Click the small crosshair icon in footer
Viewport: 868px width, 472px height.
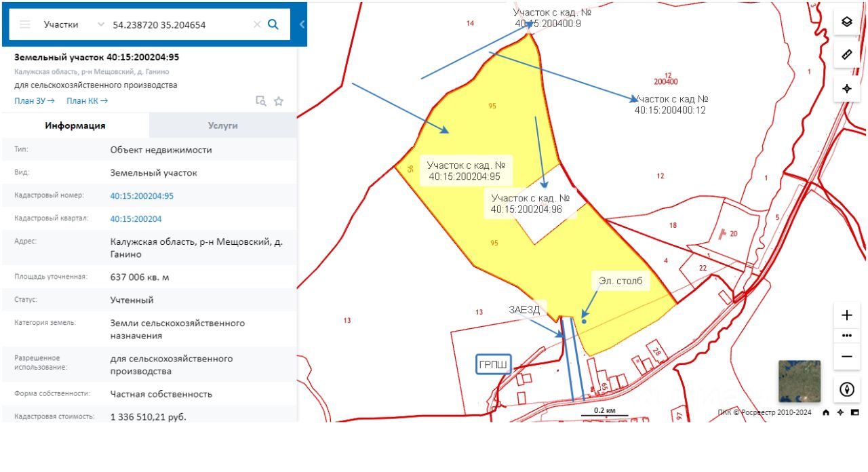tap(840, 412)
